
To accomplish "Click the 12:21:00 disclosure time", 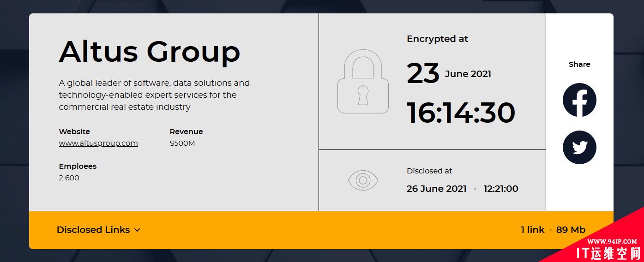I will 501,189.
